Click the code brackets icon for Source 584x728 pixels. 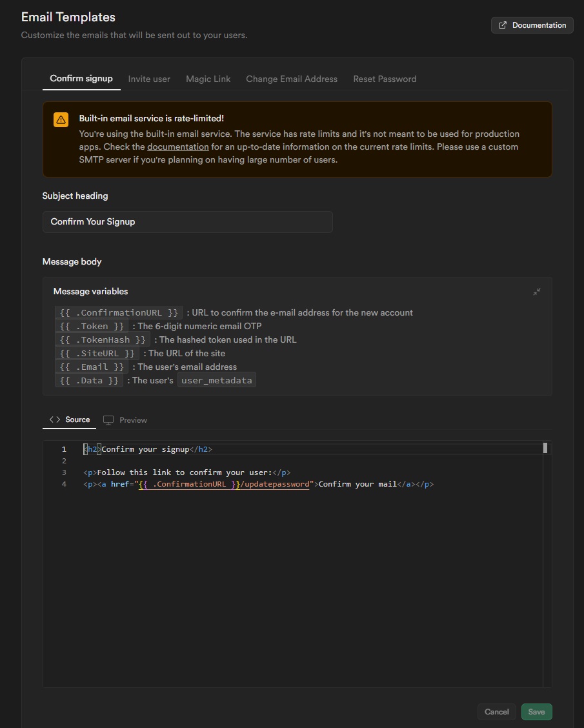pyautogui.click(x=55, y=420)
